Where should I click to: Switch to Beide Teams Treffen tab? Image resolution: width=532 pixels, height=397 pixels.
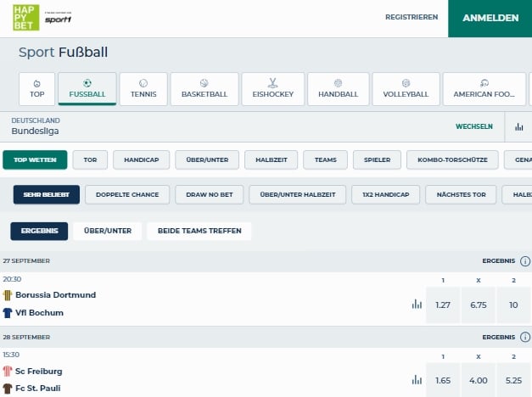[x=199, y=231]
